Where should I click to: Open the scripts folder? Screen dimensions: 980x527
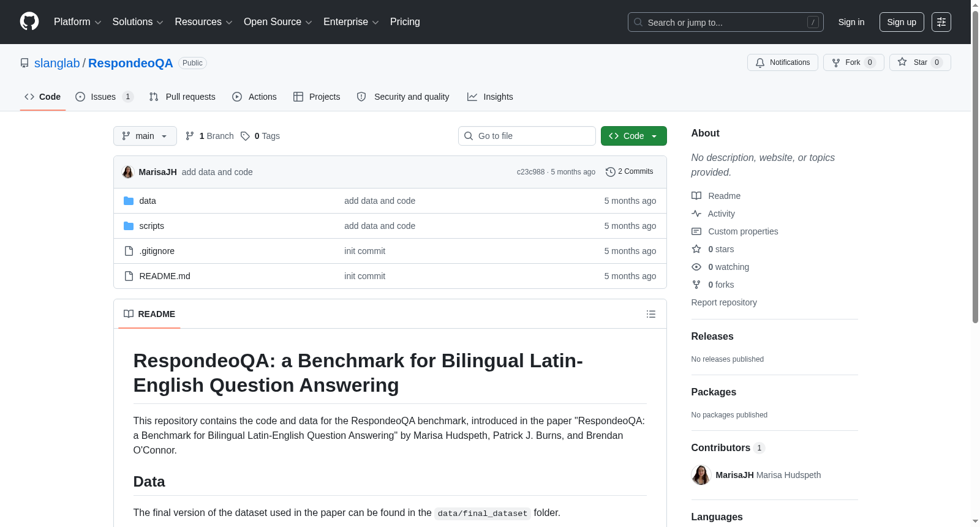(x=151, y=226)
